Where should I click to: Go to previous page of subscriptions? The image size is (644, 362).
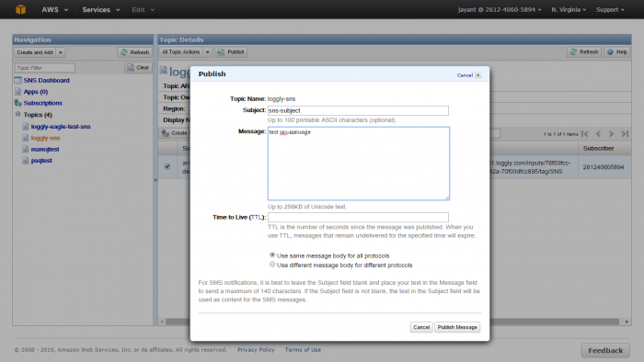(598, 133)
